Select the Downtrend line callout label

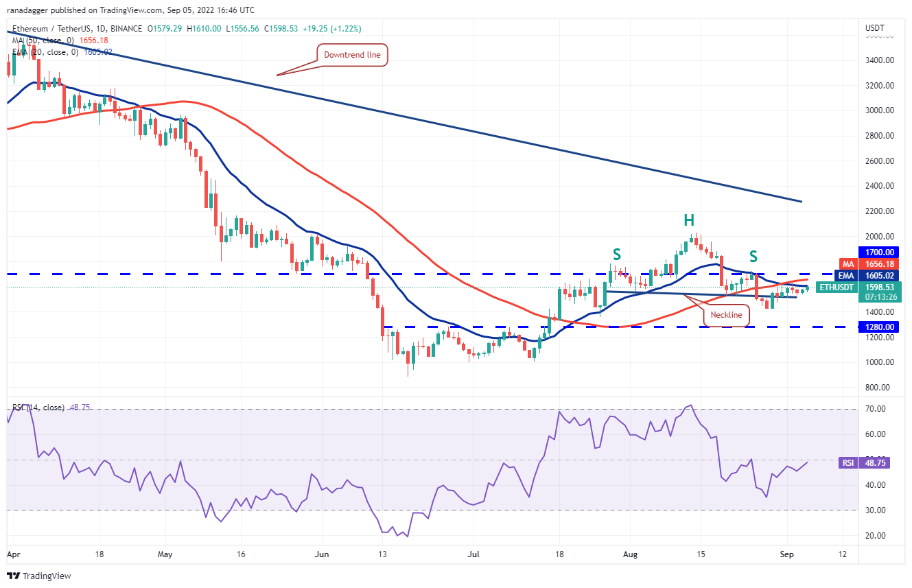click(x=353, y=55)
